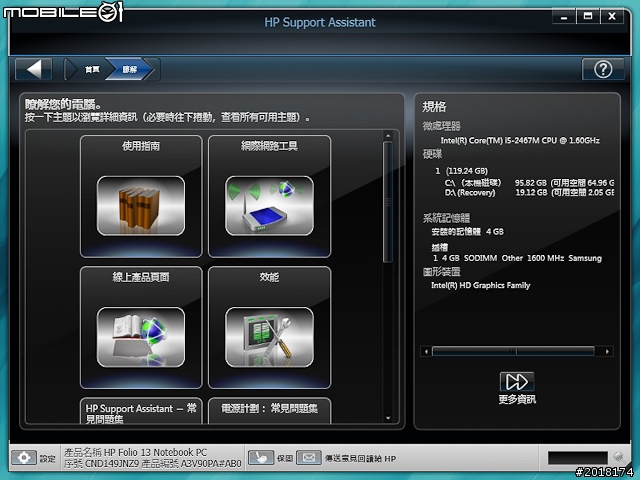Open the 效能 tools icon
Viewport: 640px width, 480px height.
(269, 337)
